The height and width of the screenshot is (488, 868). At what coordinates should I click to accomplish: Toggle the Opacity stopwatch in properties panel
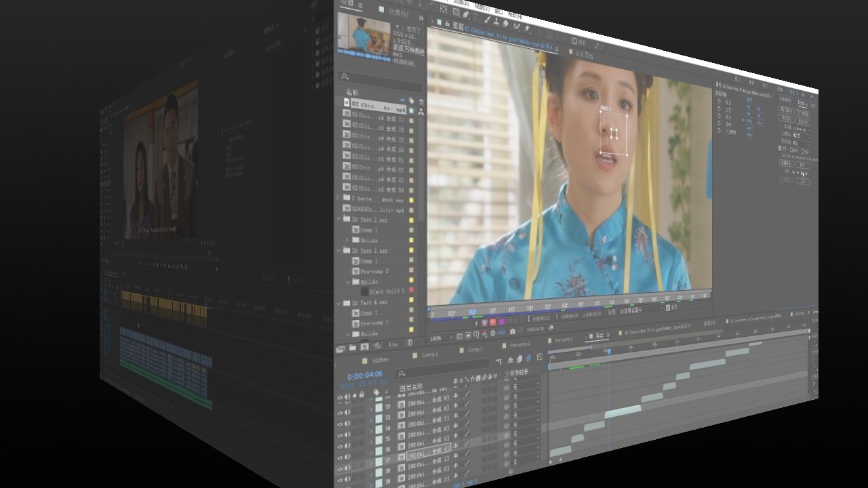click(719, 131)
